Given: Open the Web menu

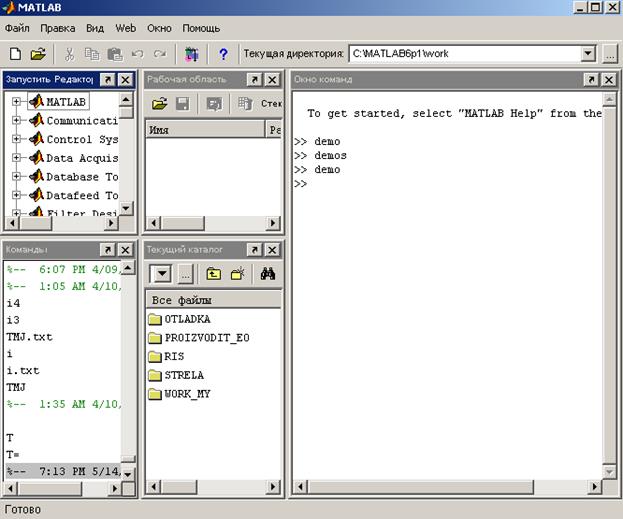Looking at the screenshot, I should pos(126,28).
